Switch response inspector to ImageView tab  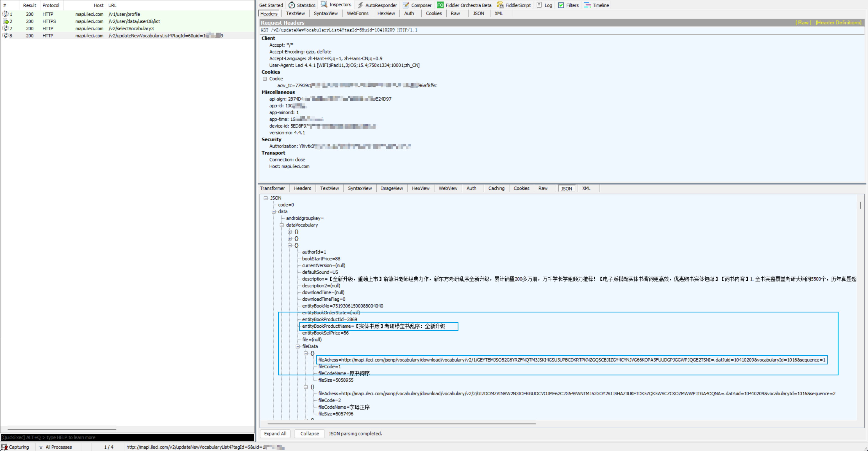pos(392,189)
